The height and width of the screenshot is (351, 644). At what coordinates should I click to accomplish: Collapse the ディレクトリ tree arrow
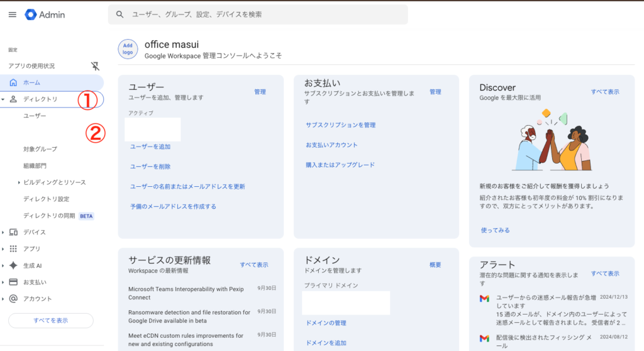click(x=4, y=99)
